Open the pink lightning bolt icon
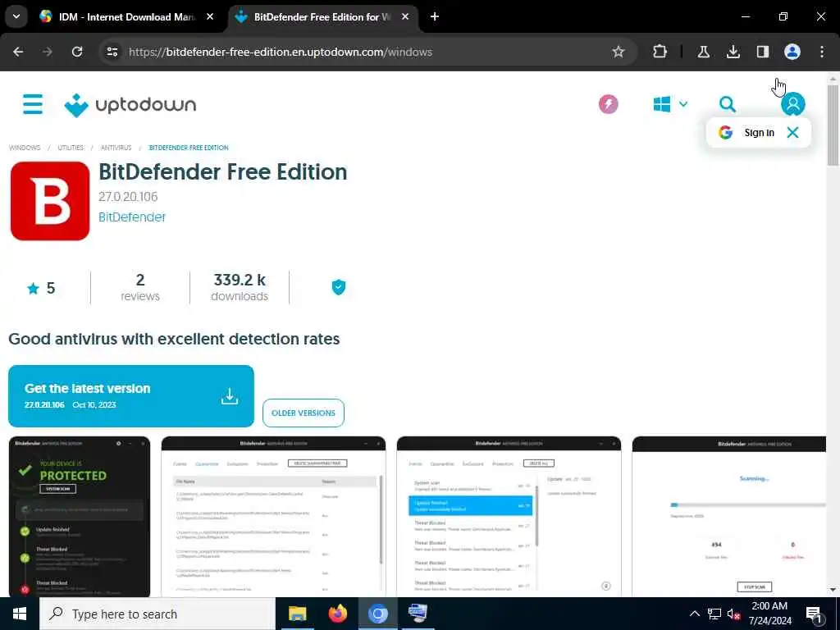Image resolution: width=840 pixels, height=630 pixels. (x=608, y=104)
